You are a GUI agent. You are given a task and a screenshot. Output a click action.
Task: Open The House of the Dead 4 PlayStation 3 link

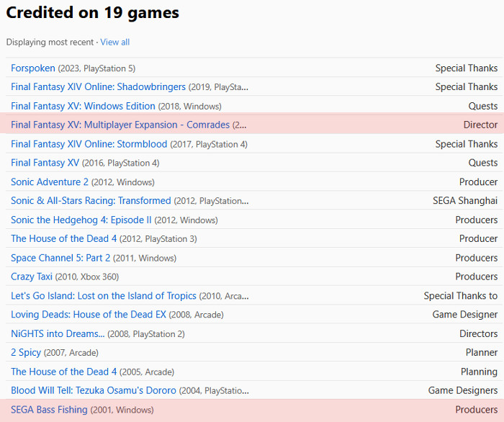click(63, 238)
